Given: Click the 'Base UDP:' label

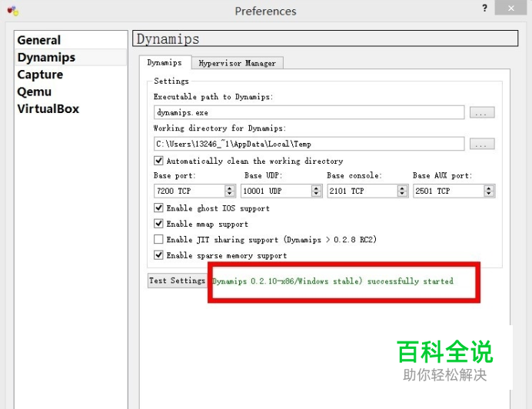Looking at the screenshot, I should click(263, 175).
